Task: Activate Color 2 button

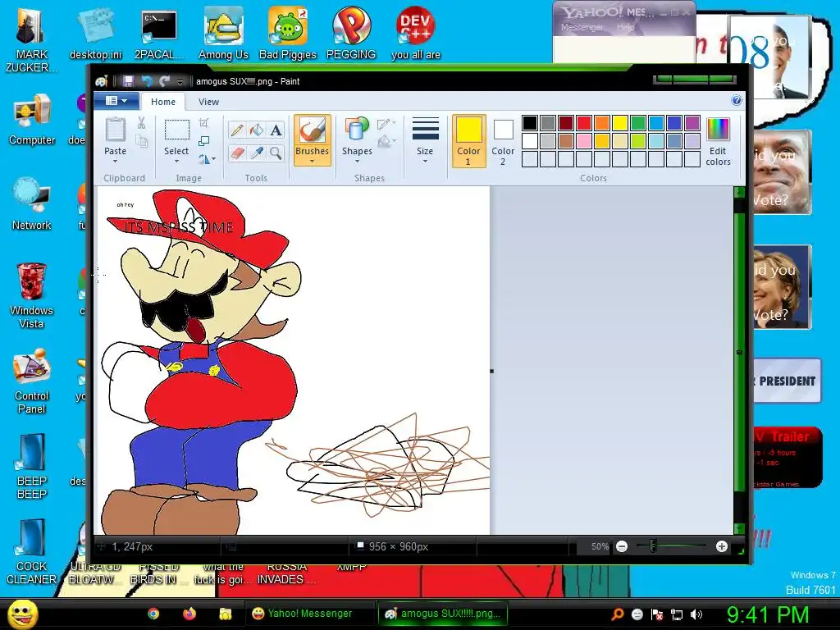Action: point(503,141)
